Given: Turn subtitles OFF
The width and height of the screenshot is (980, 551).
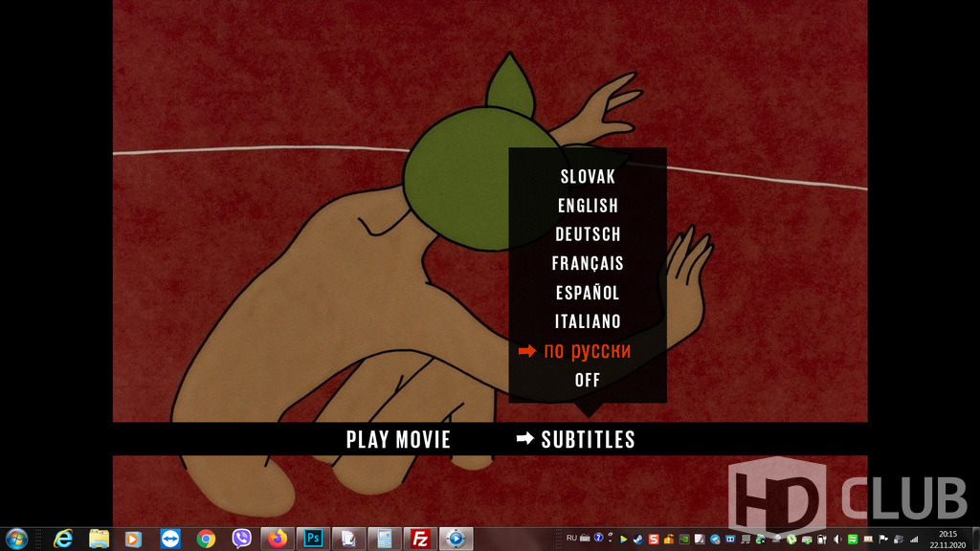Looking at the screenshot, I should pyautogui.click(x=588, y=380).
